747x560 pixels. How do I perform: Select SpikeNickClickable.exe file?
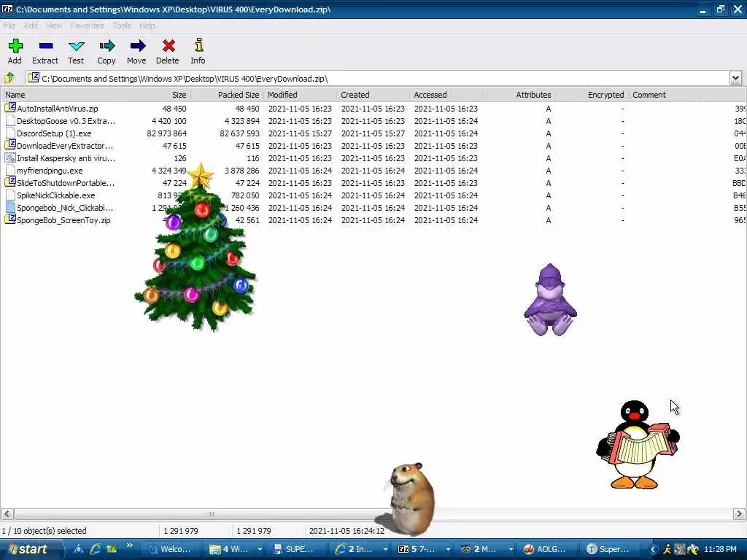[x=55, y=195]
